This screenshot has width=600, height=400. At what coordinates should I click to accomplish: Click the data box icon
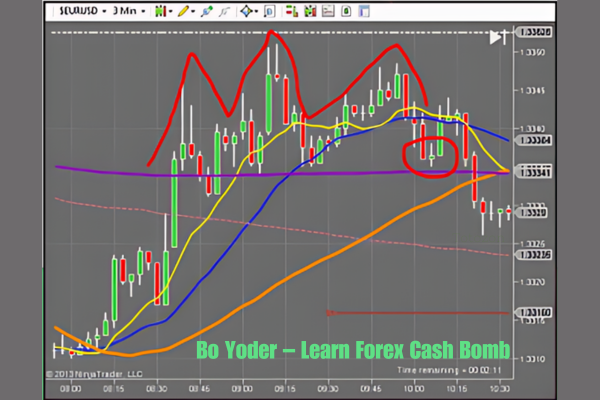[269, 12]
